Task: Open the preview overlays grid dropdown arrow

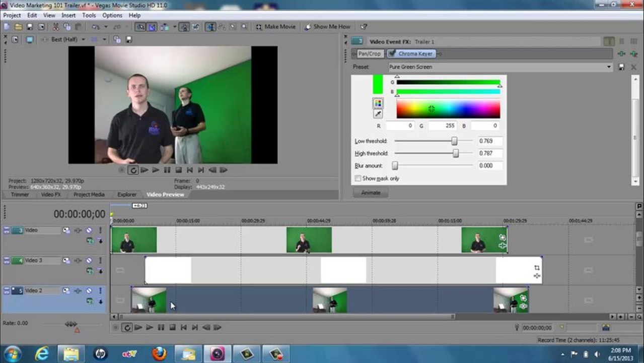Action: tap(105, 39)
